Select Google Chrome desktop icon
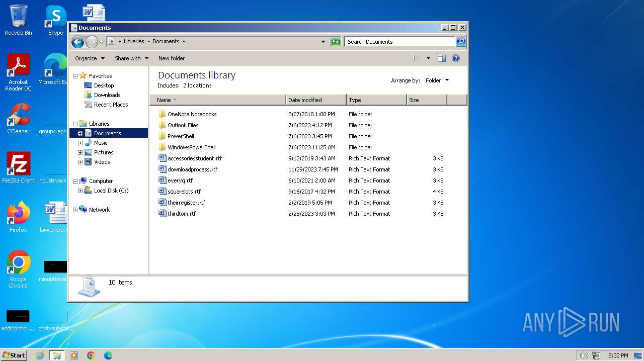This screenshot has height=362, width=644. (18, 269)
